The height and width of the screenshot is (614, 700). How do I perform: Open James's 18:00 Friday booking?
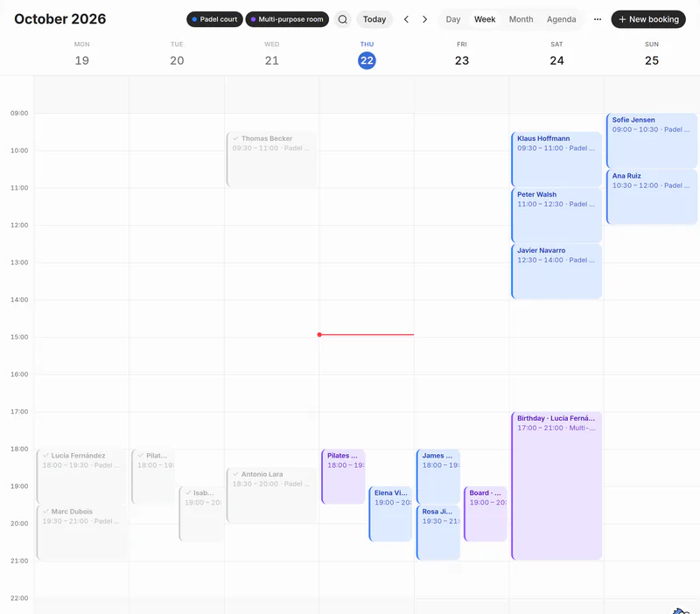[x=438, y=476]
